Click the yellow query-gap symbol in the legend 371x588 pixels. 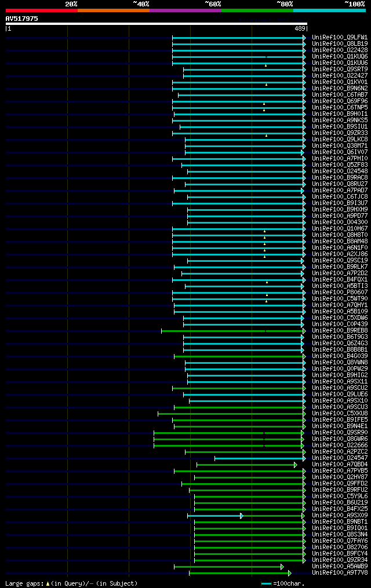pyautogui.click(x=48, y=584)
